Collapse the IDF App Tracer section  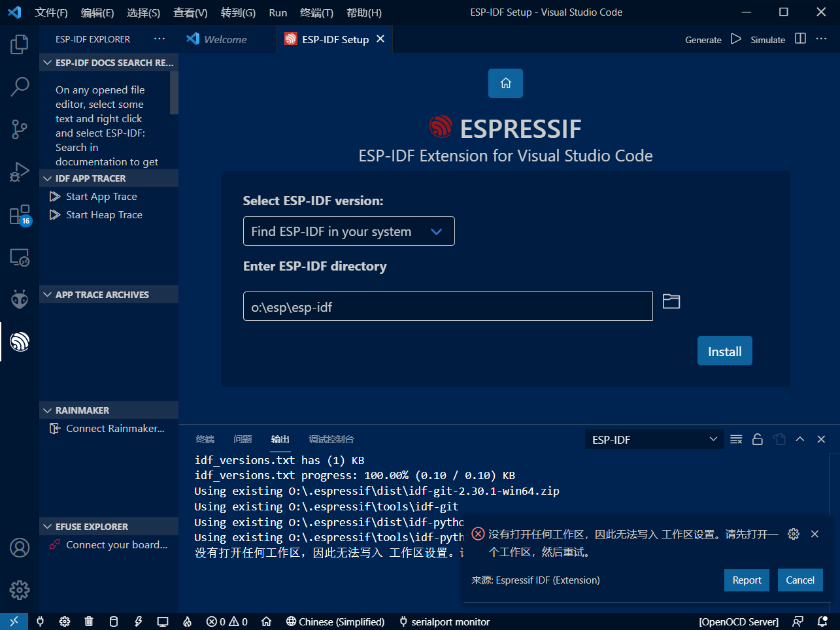[x=109, y=178]
